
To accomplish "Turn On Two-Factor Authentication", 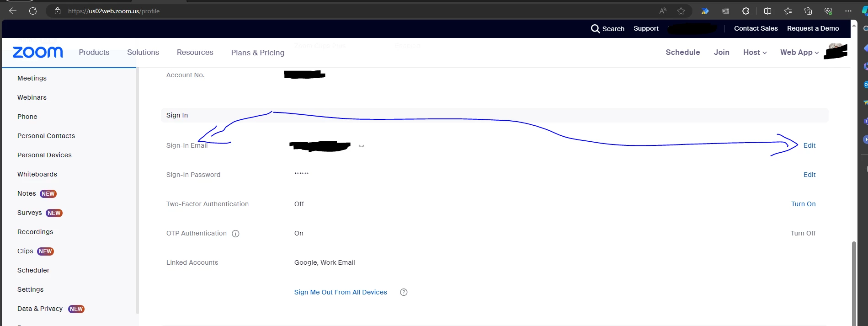I will pyautogui.click(x=804, y=204).
